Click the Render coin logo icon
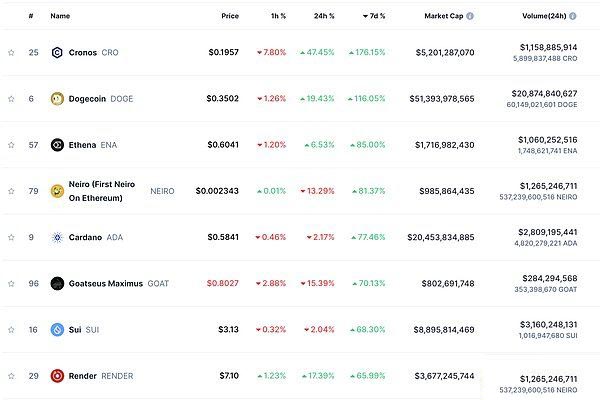Screen dimensions: 600x400 tap(57, 376)
